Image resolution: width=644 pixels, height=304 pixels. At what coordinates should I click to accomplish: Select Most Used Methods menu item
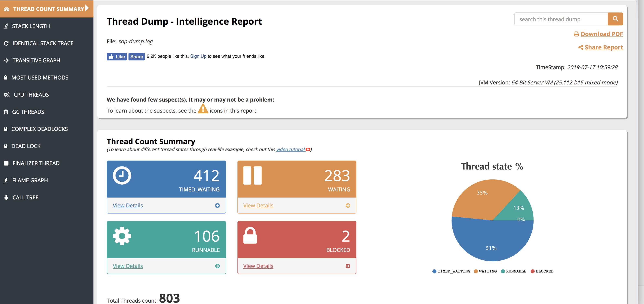point(40,78)
